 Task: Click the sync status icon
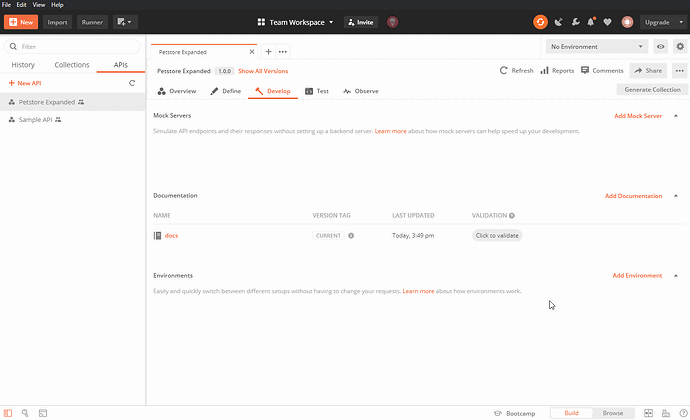pos(540,22)
